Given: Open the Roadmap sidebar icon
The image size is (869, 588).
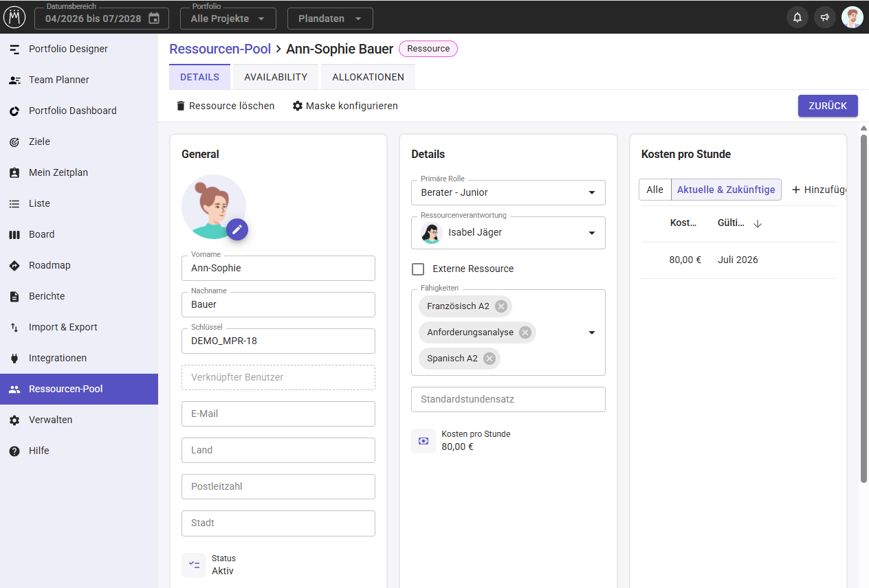Looking at the screenshot, I should pyautogui.click(x=14, y=265).
